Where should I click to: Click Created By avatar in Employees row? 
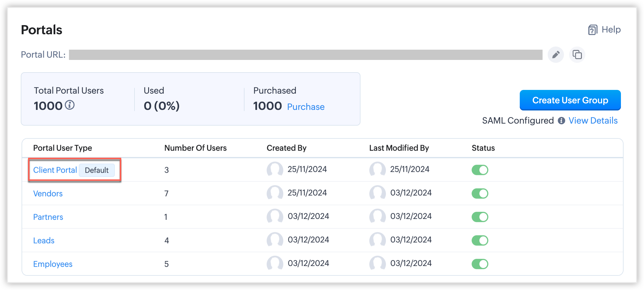click(275, 263)
